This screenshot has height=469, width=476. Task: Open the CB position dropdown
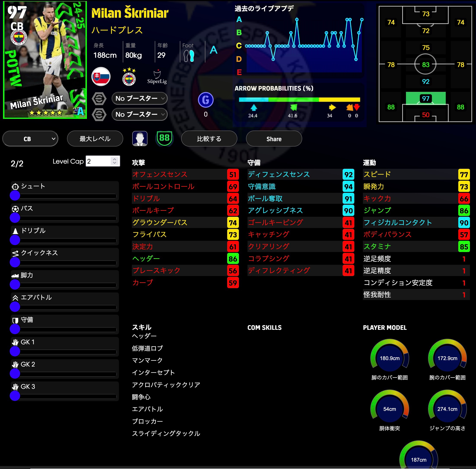click(30, 139)
